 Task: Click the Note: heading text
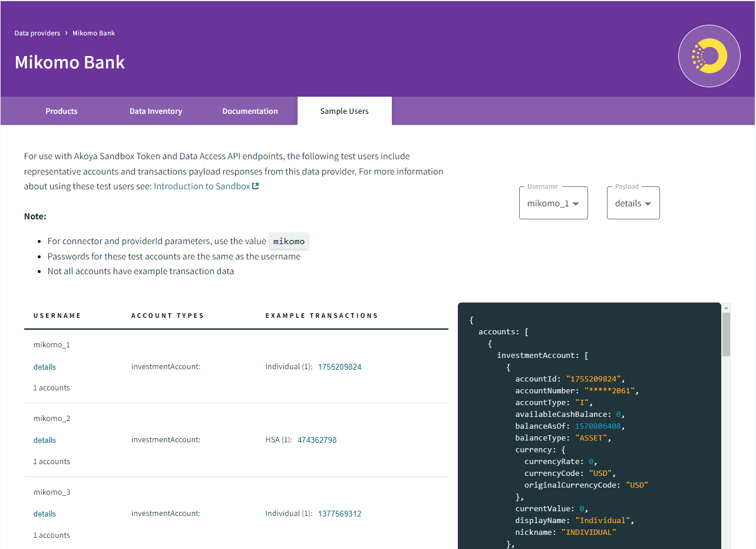tap(35, 216)
